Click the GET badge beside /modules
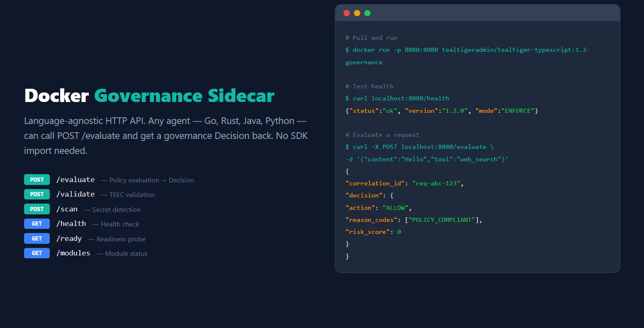 (x=37, y=253)
